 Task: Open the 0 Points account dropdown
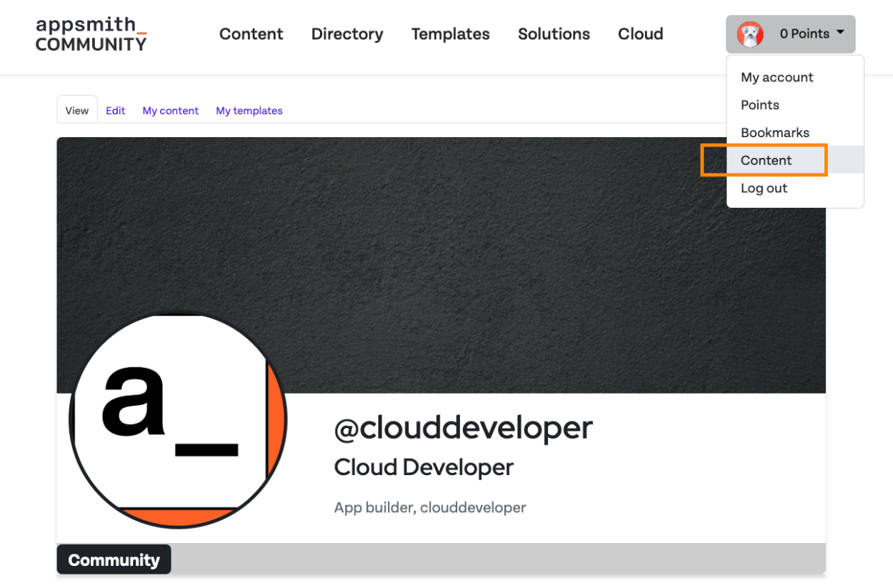pos(790,34)
